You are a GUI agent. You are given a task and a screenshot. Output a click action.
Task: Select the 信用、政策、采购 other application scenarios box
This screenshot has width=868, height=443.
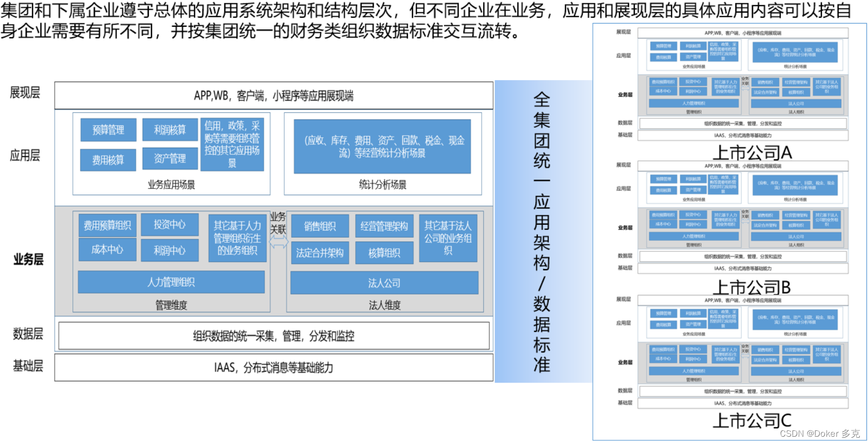tap(232, 144)
